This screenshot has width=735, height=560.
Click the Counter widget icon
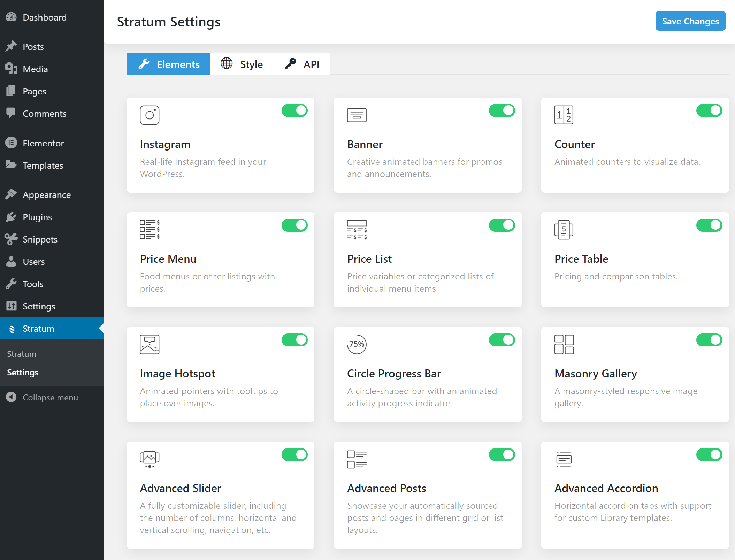(x=564, y=115)
